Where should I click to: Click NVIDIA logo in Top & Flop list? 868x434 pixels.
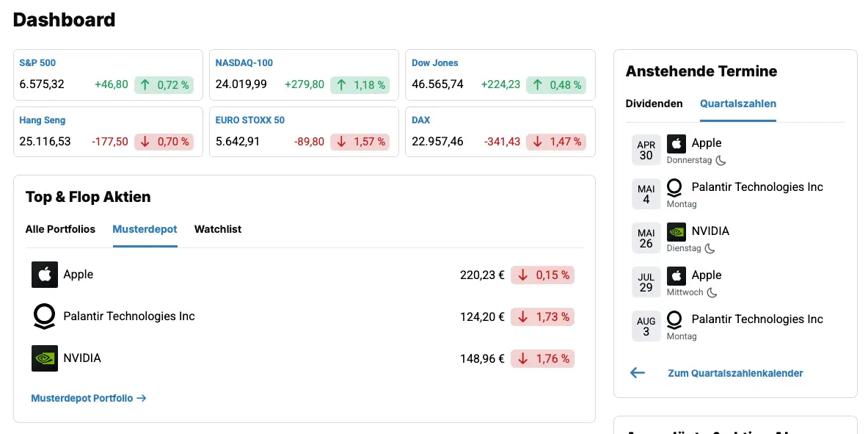coord(44,358)
